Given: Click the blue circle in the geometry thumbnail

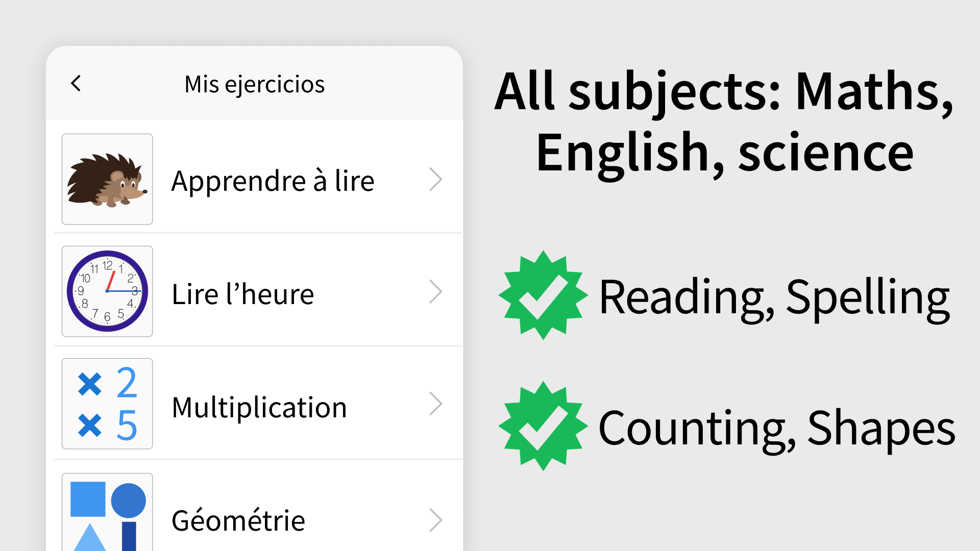Looking at the screenshot, I should point(129,500).
